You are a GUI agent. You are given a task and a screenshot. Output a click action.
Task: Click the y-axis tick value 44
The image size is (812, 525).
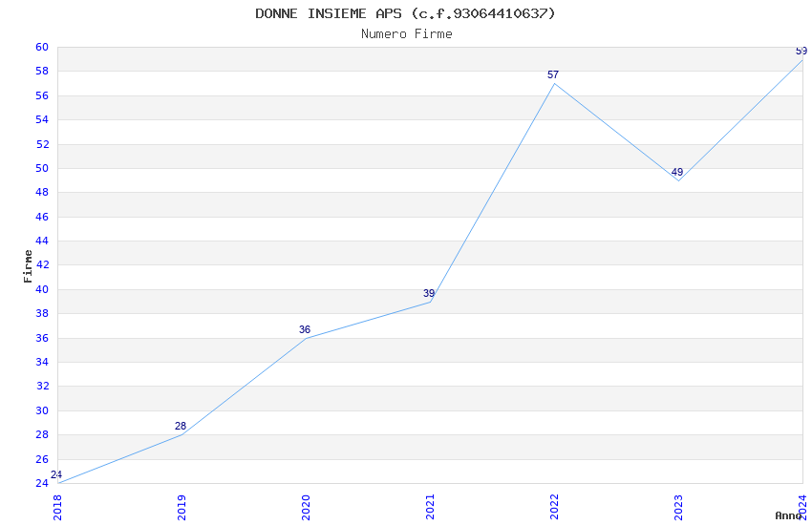tap(42, 241)
